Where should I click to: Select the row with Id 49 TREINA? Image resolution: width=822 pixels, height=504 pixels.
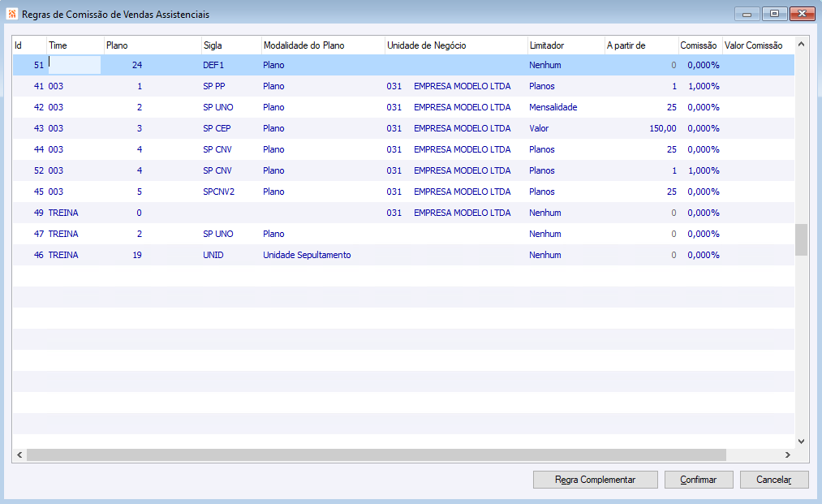[x=403, y=213]
